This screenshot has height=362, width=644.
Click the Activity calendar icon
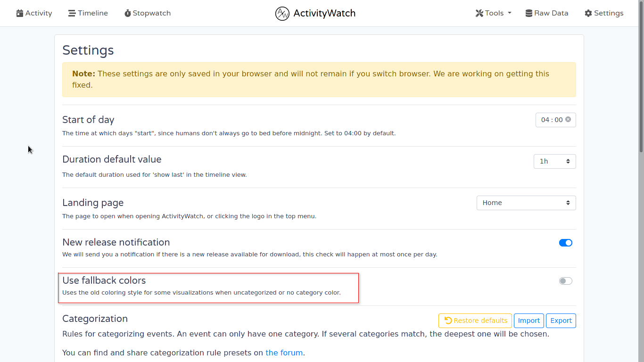pos(20,14)
